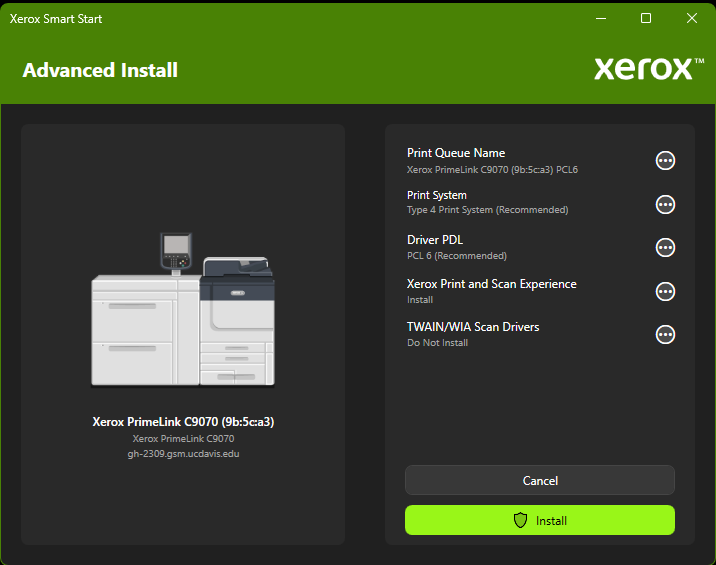The width and height of the screenshot is (716, 565).
Task: Click the Driver PDL ellipsis button
Action: pos(665,247)
